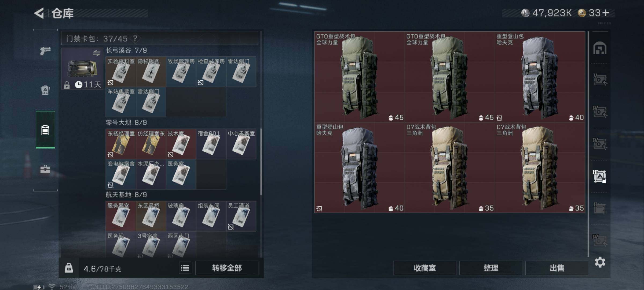Click the 出售 button
Viewport: 644px width, 290px height.
tap(557, 268)
